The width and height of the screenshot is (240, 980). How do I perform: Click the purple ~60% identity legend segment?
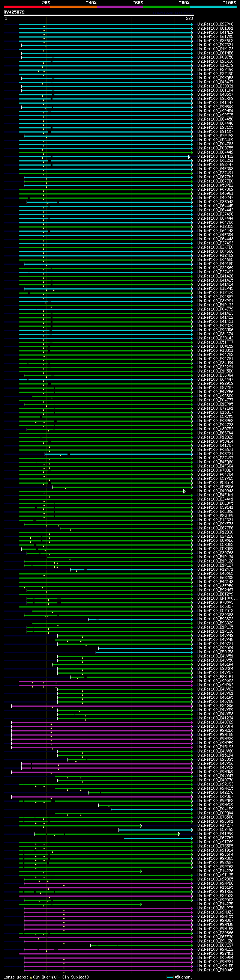(x=120, y=7)
